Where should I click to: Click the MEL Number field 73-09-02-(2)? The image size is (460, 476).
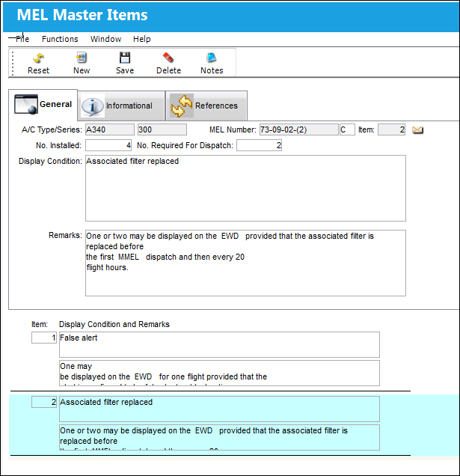(298, 129)
